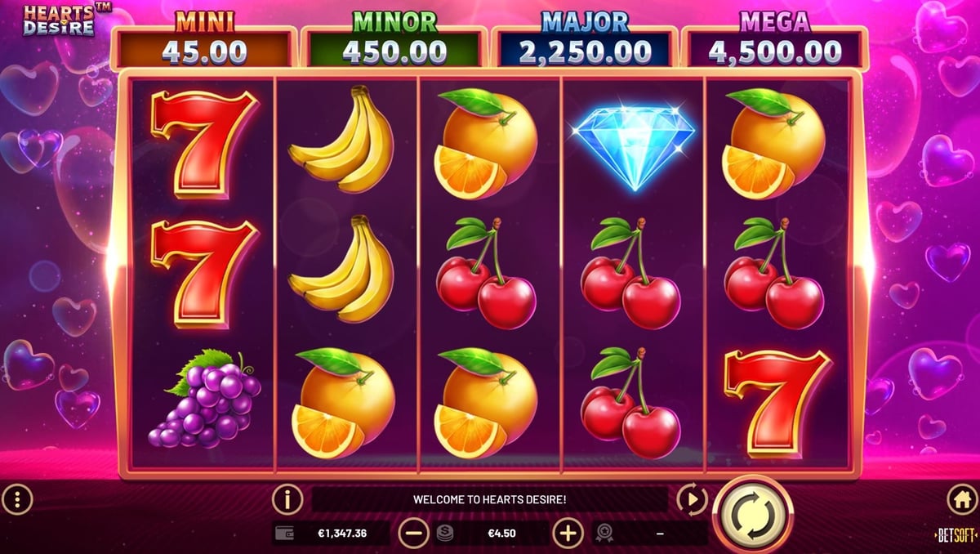This screenshot has width=980, height=554.
Task: Decrease the bet with the minus button
Action: (x=413, y=534)
